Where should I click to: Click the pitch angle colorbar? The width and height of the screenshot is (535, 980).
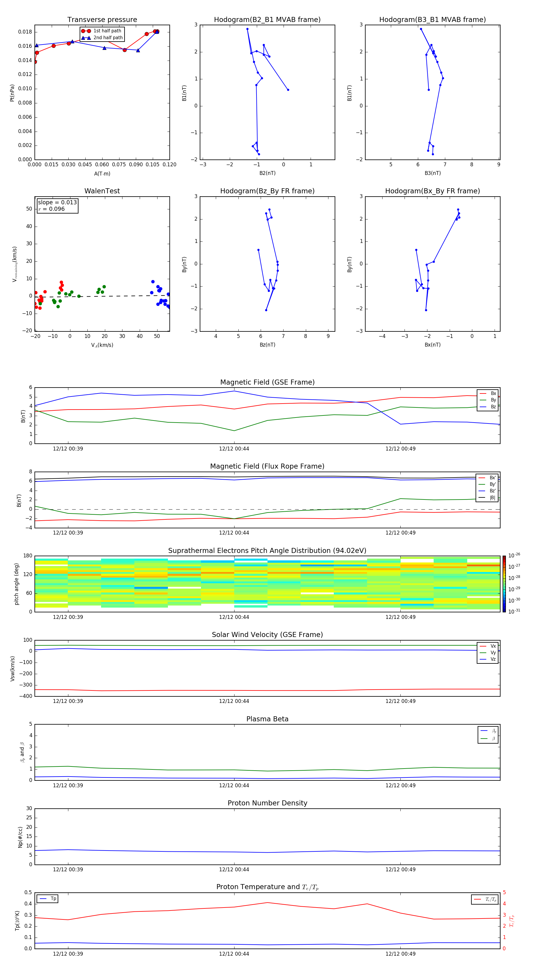[x=504, y=584]
